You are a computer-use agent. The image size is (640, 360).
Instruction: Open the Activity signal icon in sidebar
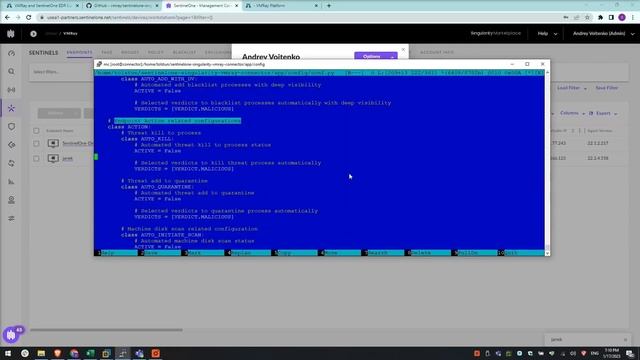pyautogui.click(x=11, y=90)
